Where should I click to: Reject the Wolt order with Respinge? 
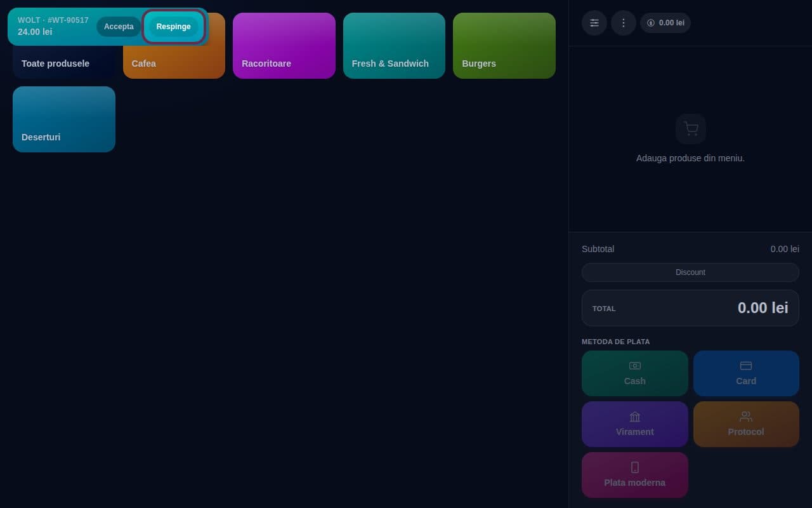point(174,27)
